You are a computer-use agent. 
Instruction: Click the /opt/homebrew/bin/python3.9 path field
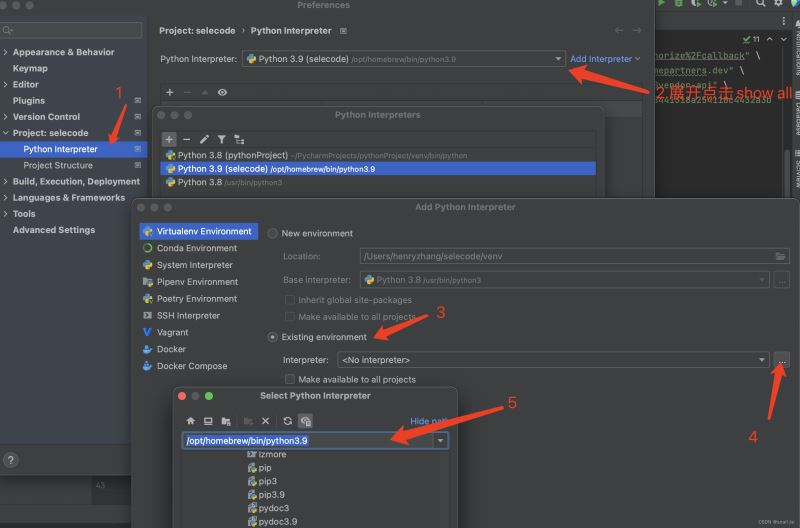[x=308, y=440]
